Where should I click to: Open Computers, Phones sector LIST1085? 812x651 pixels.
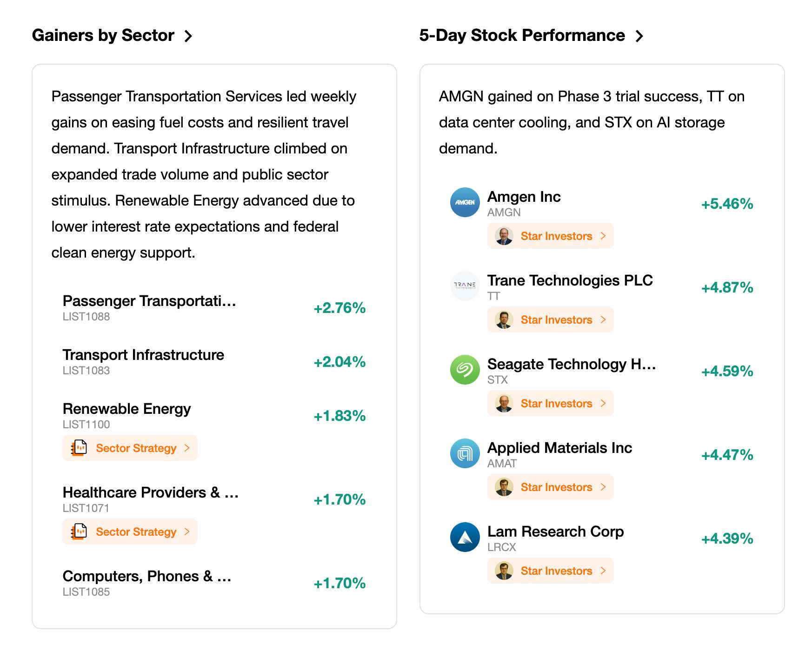tap(214, 583)
